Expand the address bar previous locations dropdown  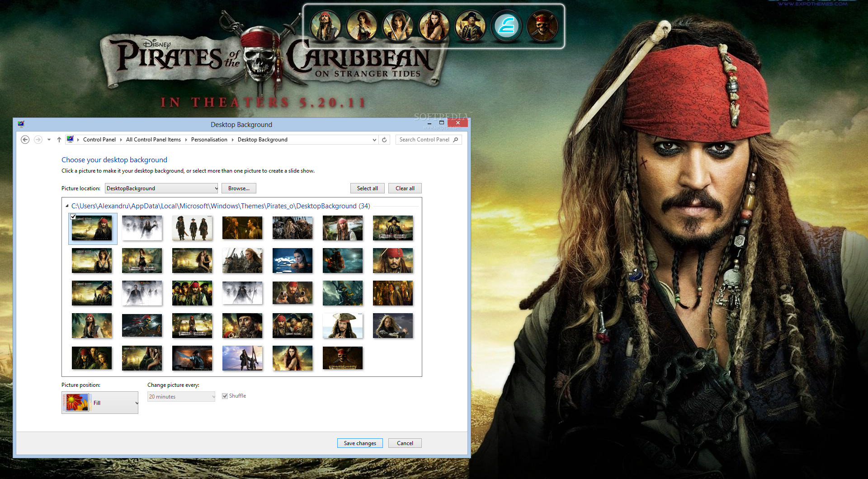point(374,140)
